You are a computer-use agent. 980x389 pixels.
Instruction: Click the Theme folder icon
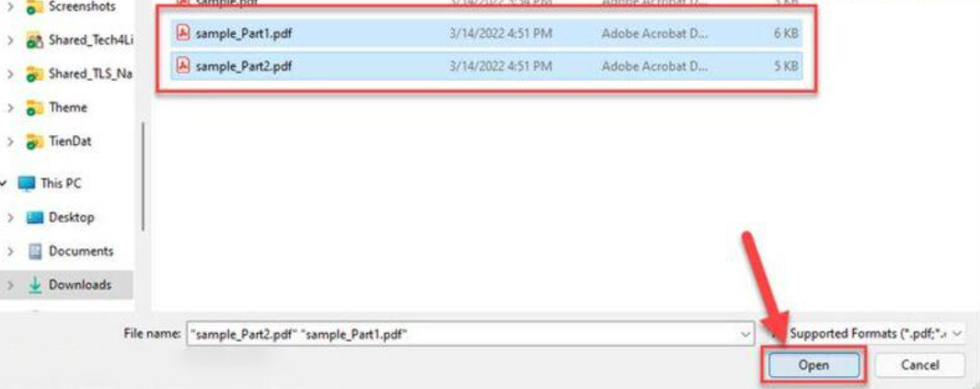click(x=34, y=108)
